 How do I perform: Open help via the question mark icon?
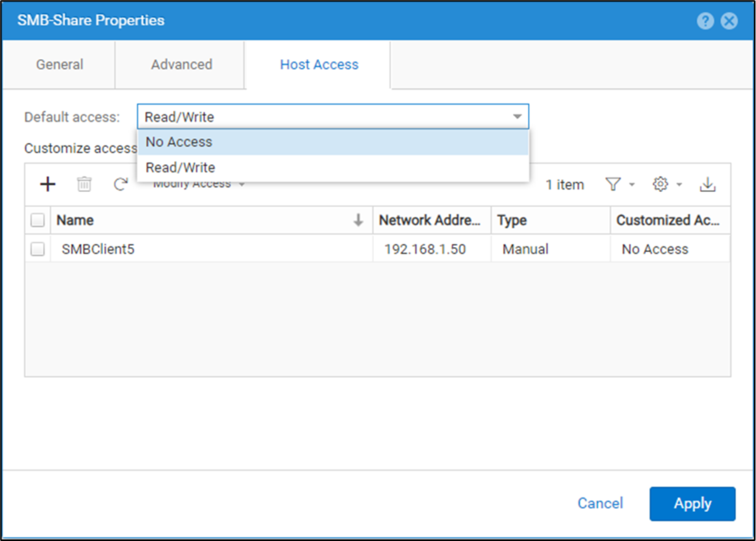pyautogui.click(x=705, y=21)
